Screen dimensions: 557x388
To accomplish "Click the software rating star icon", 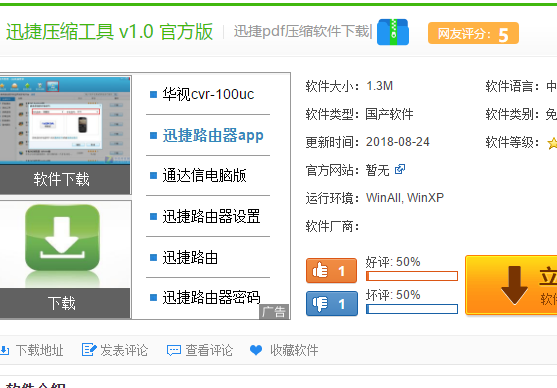I will 552,143.
